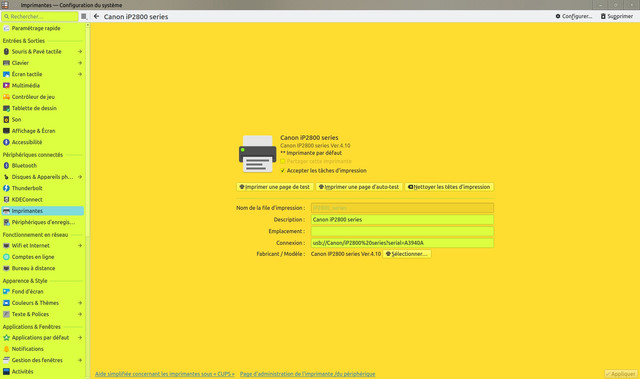Click the Multimédia icon
This screenshot has height=379, width=640.
click(x=6, y=86)
